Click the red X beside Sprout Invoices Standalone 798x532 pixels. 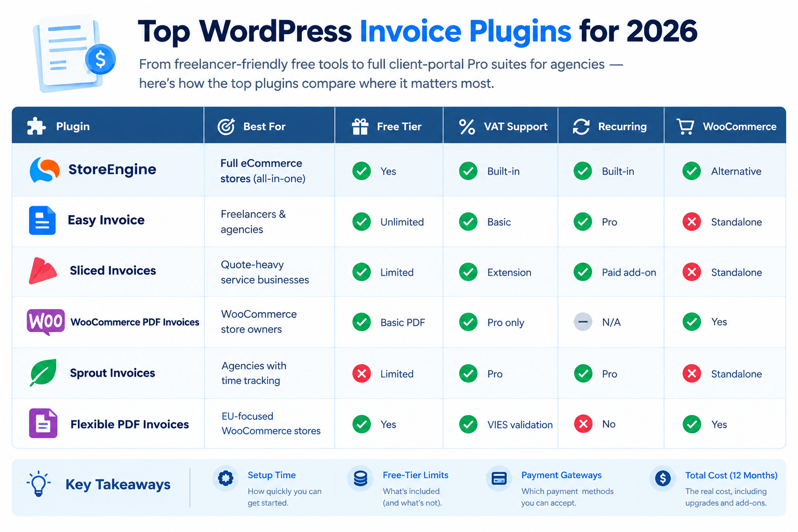coord(691,374)
